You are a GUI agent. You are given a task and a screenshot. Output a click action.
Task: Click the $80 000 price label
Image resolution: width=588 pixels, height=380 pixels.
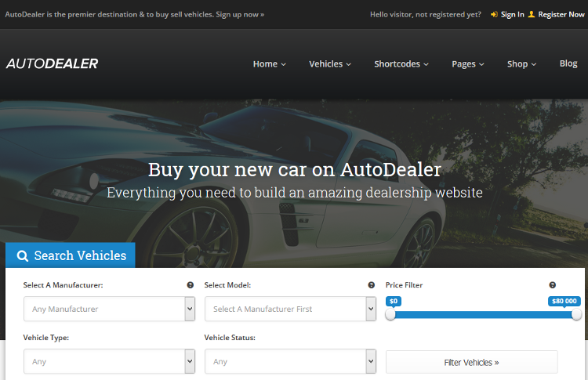pyautogui.click(x=564, y=301)
